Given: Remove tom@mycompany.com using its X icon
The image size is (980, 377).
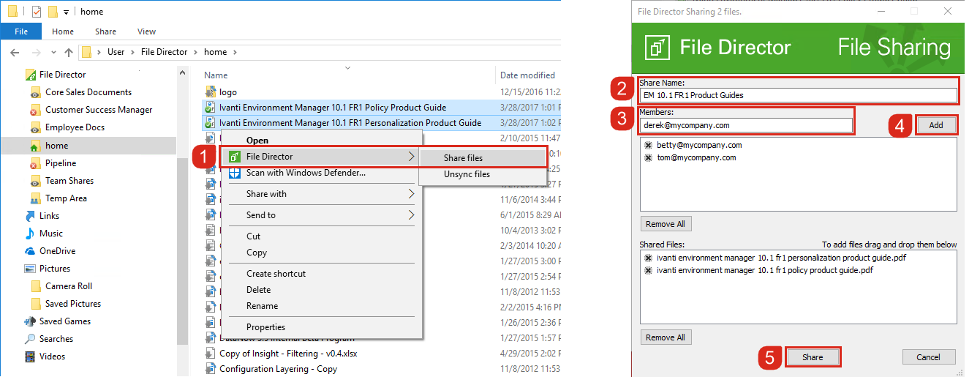Looking at the screenshot, I should coord(648,158).
